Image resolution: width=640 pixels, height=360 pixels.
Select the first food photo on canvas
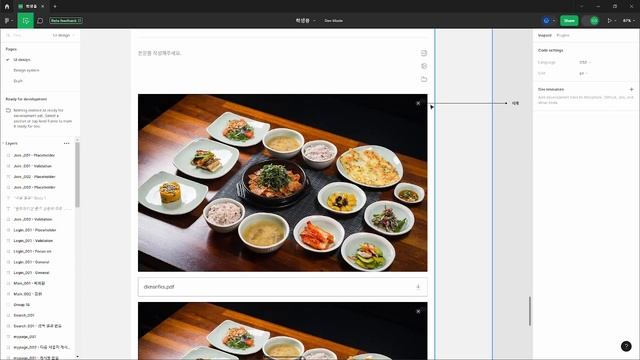tap(282, 183)
